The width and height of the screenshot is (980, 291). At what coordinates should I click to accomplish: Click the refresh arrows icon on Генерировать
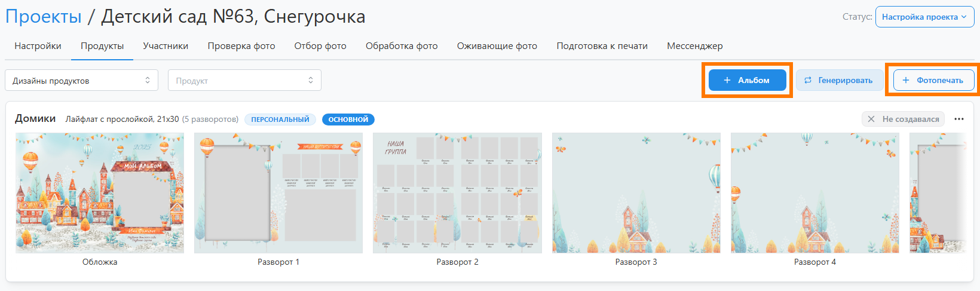808,80
